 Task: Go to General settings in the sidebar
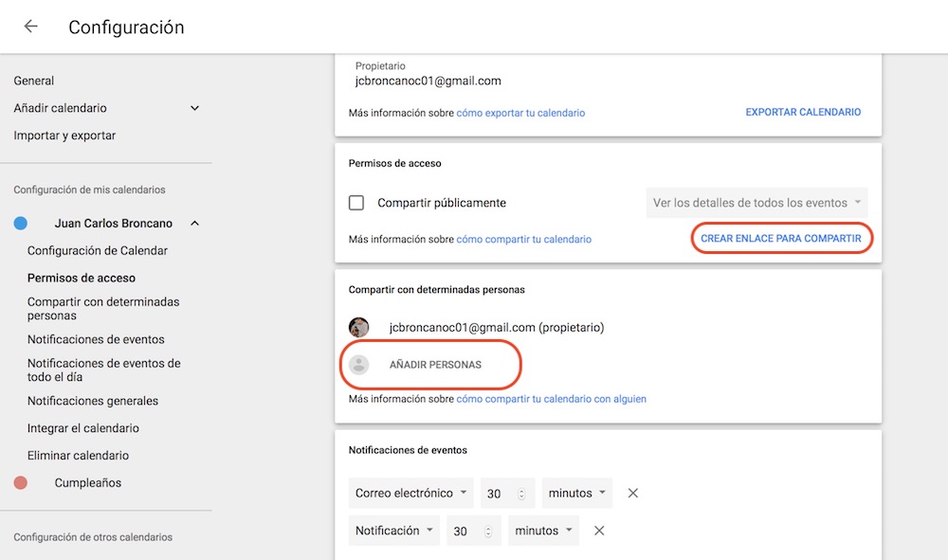point(34,81)
